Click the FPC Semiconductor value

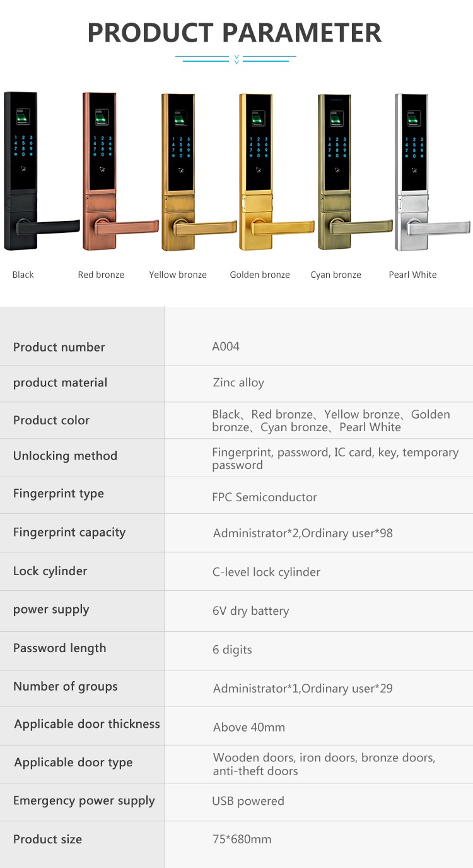(264, 497)
